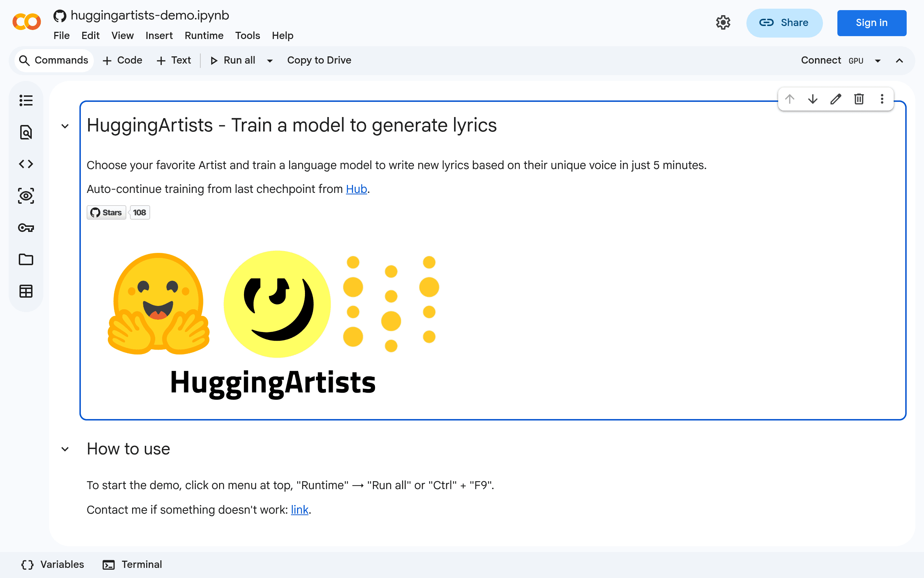
Task: Open the Insert menu
Action: click(x=159, y=35)
